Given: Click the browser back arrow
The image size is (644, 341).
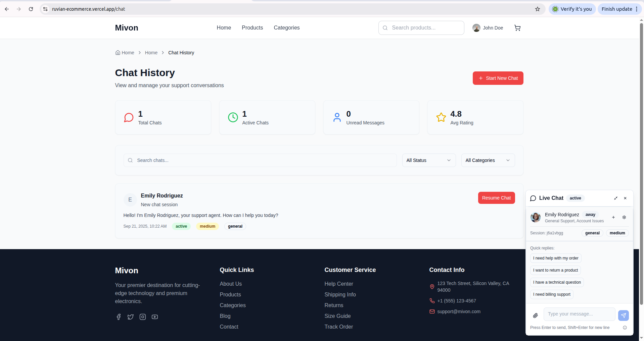Looking at the screenshot, I should (x=7, y=9).
